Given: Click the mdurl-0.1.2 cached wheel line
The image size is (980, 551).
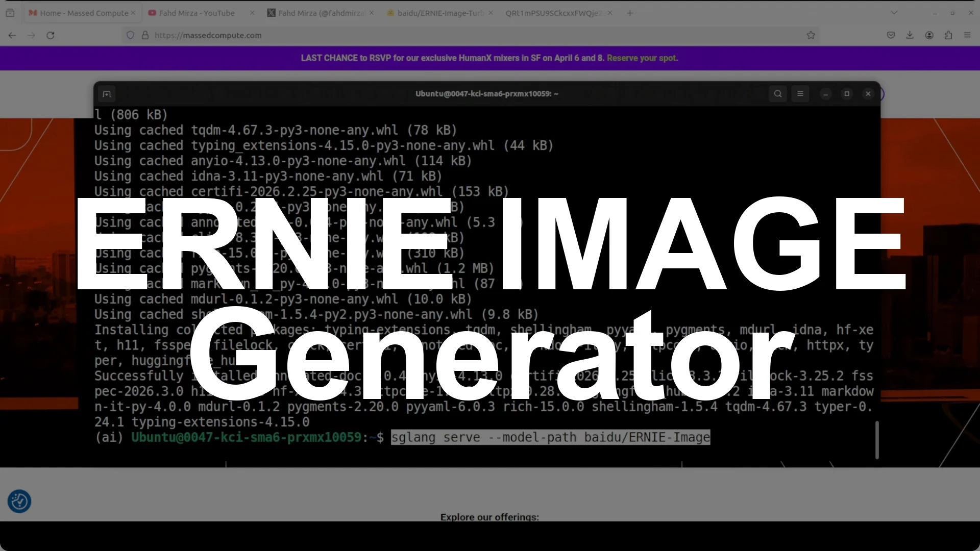Looking at the screenshot, I should click(x=283, y=299).
